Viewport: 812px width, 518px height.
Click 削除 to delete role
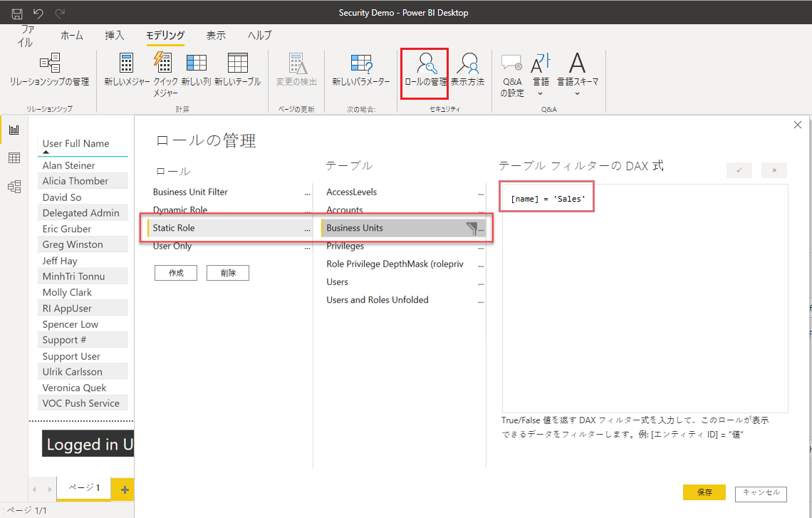[228, 273]
